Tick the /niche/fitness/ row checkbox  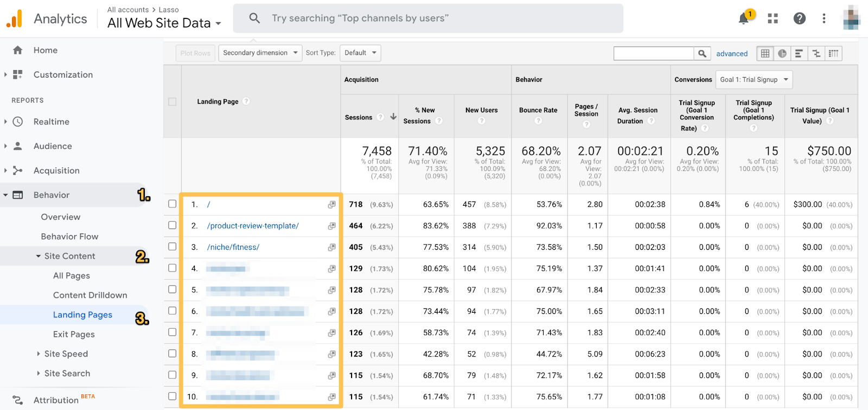(x=173, y=247)
